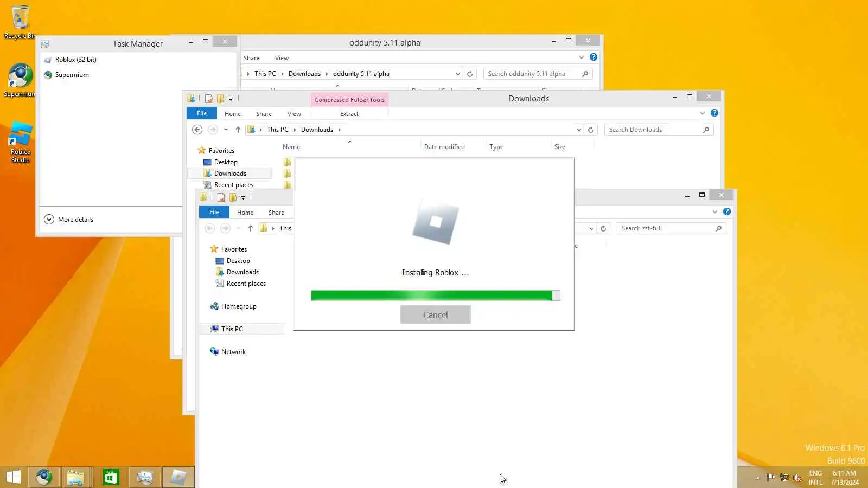Click the Search Downloads field

coord(659,130)
